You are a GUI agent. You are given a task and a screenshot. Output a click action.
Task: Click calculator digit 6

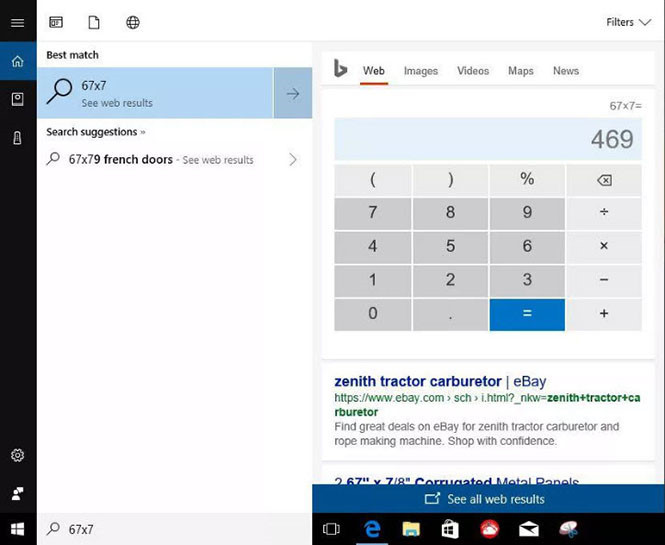527,246
